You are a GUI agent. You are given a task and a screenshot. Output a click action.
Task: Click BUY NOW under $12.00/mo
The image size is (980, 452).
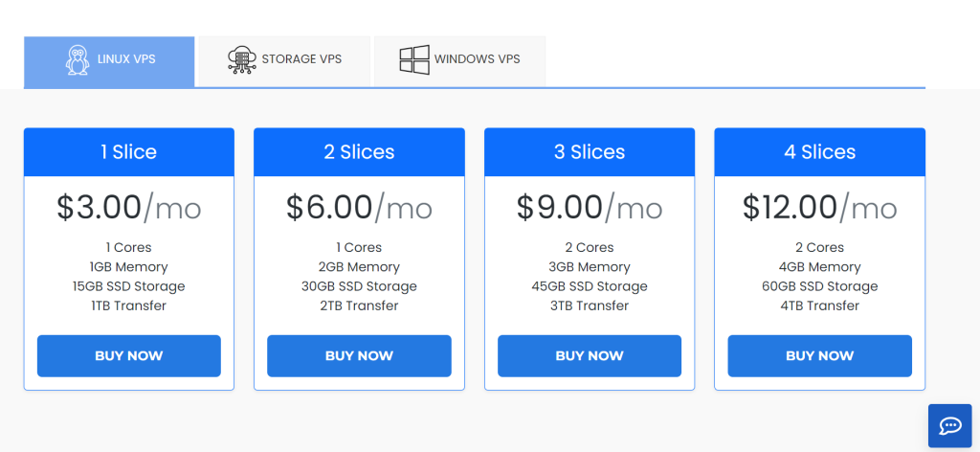pyautogui.click(x=820, y=355)
